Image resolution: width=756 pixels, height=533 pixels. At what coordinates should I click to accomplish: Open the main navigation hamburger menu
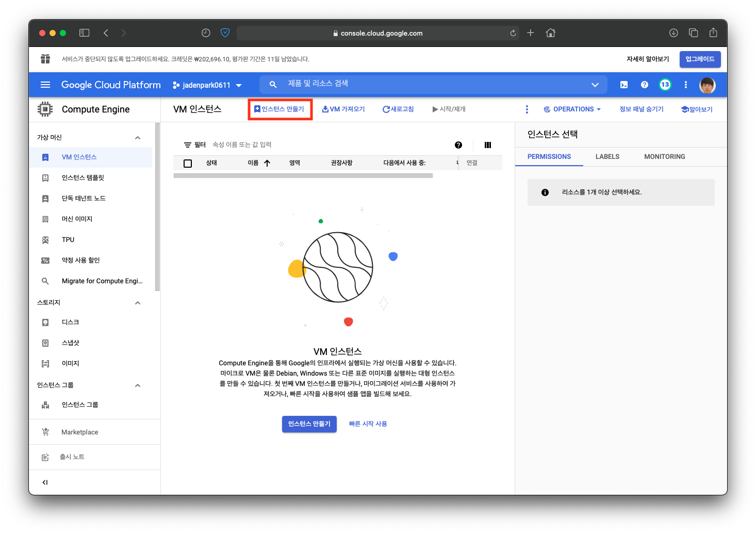coord(45,85)
